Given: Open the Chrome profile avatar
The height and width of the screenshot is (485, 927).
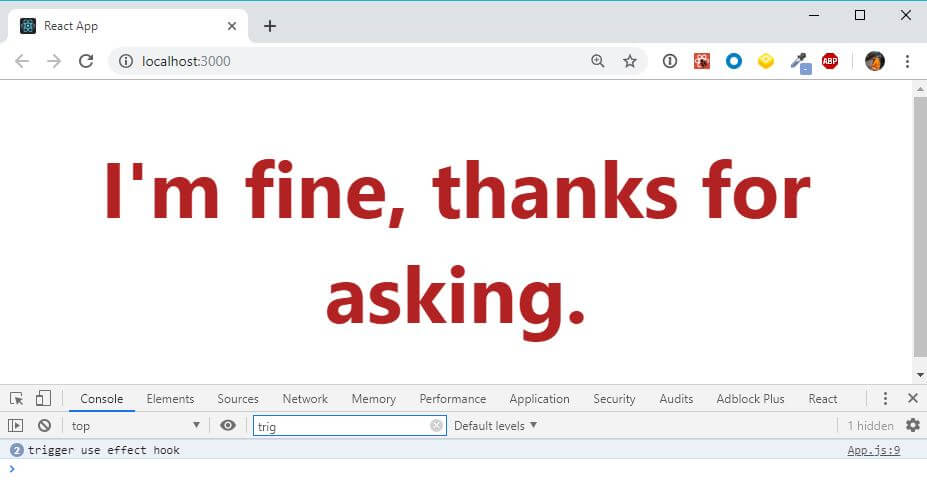Looking at the screenshot, I should (x=874, y=61).
